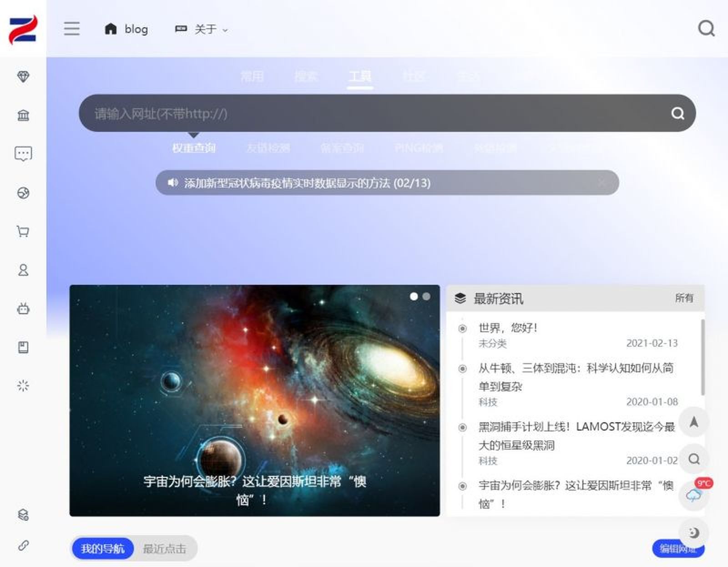
Task: Open the bank/institution icon in the sidebar
Action: click(x=23, y=116)
